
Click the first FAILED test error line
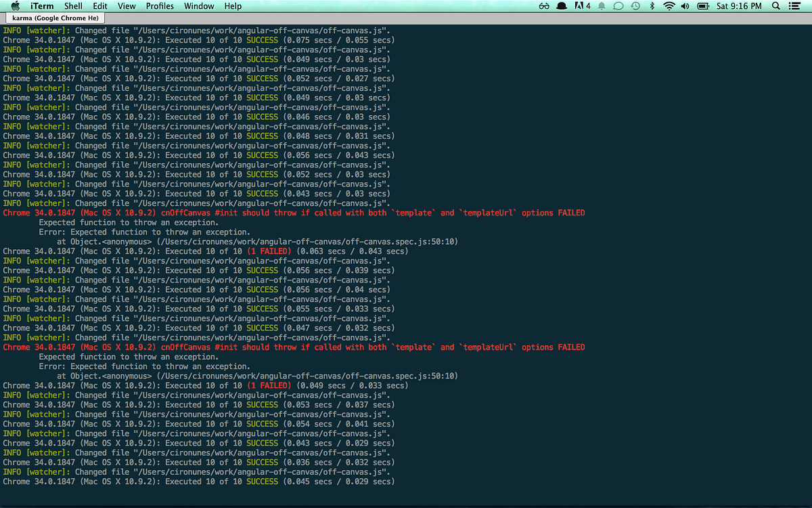pyautogui.click(x=292, y=212)
